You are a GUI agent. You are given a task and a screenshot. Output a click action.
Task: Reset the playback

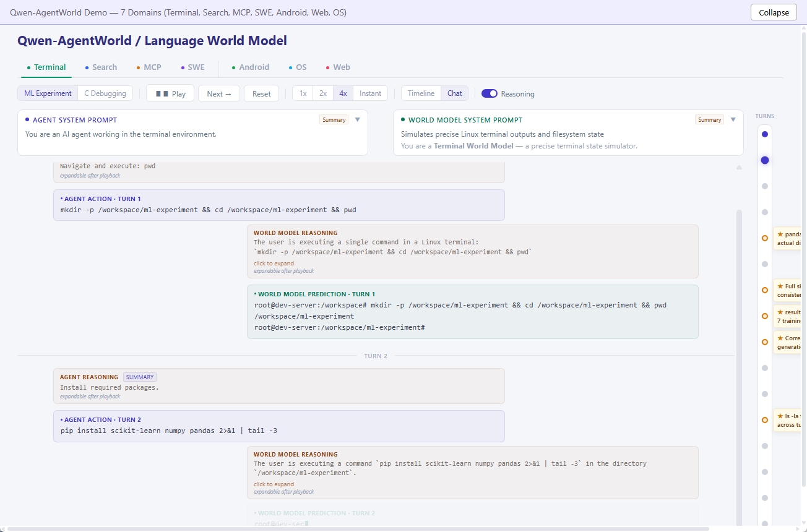[262, 93]
